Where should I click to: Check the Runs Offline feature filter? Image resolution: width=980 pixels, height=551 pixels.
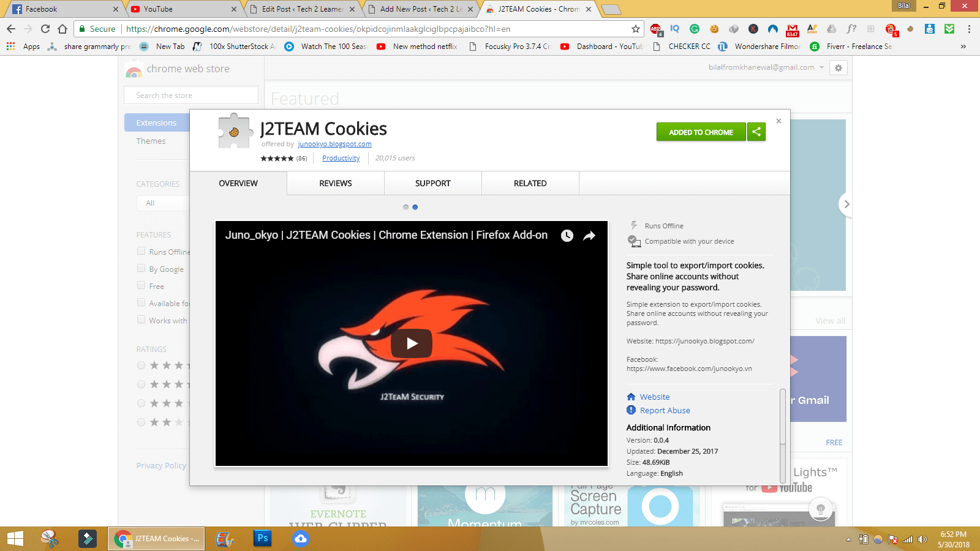pyautogui.click(x=141, y=251)
